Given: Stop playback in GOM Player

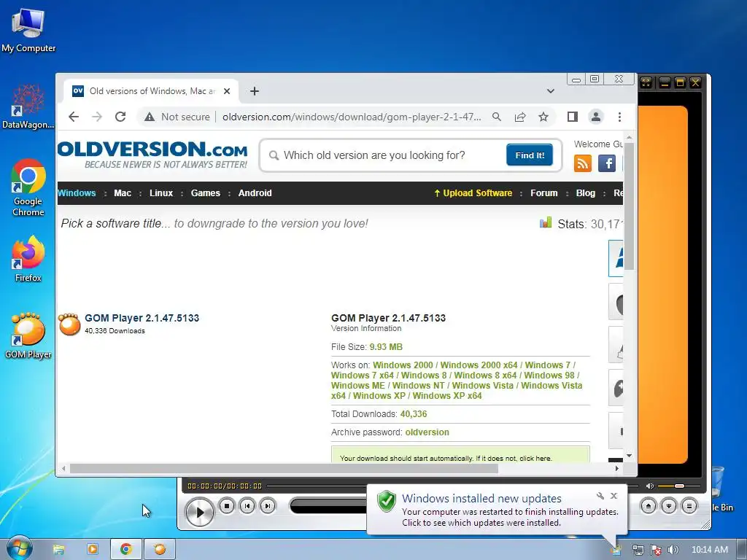Looking at the screenshot, I should [227, 506].
